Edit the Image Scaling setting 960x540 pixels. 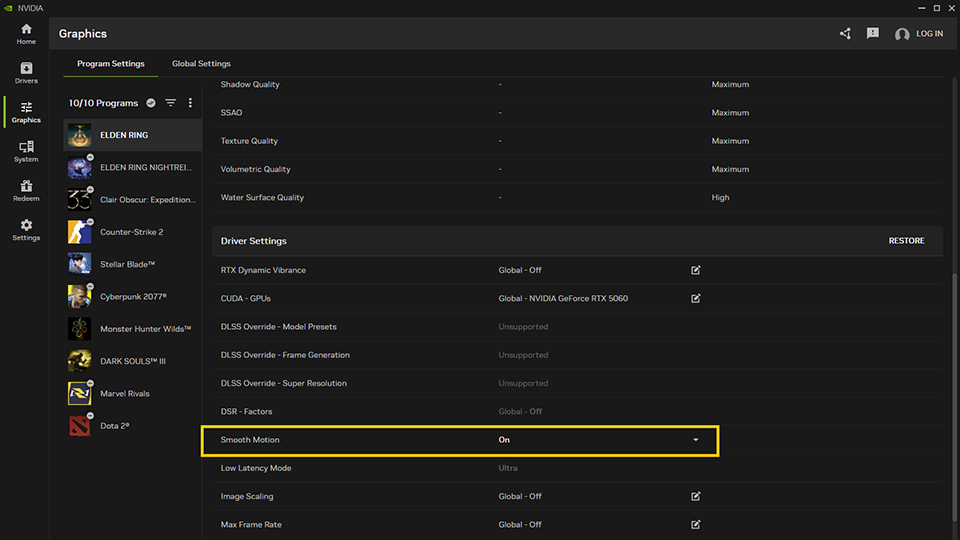pyautogui.click(x=696, y=496)
